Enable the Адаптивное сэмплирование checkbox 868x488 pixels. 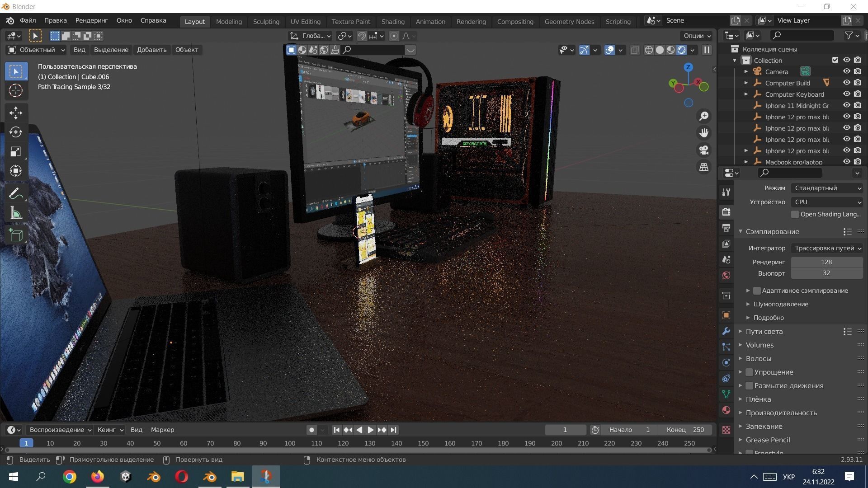[x=757, y=291]
